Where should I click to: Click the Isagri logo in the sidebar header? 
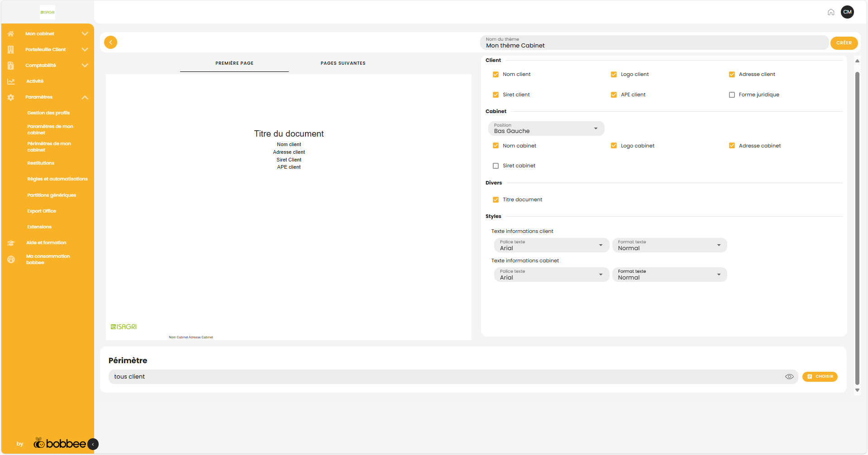48,12
